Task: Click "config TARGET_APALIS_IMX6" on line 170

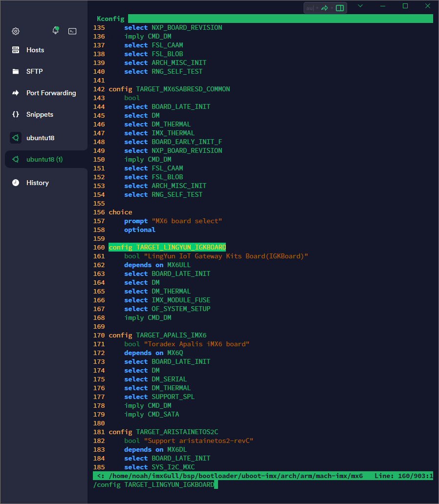Action: pos(158,335)
